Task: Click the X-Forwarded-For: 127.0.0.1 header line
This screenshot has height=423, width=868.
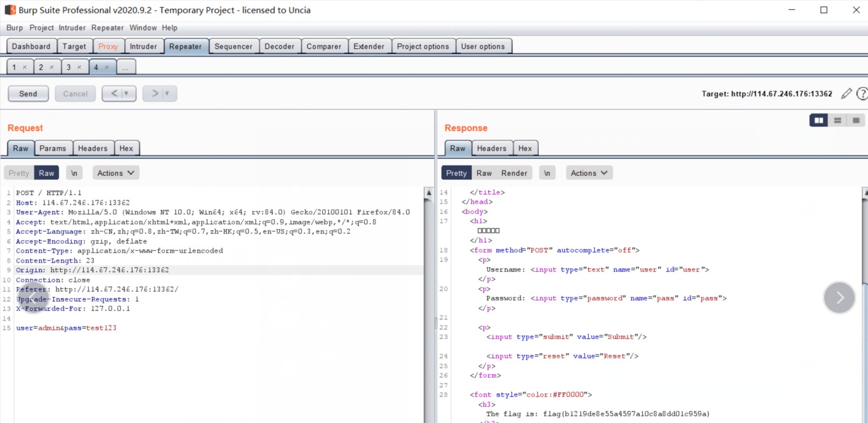Action: coord(73,308)
